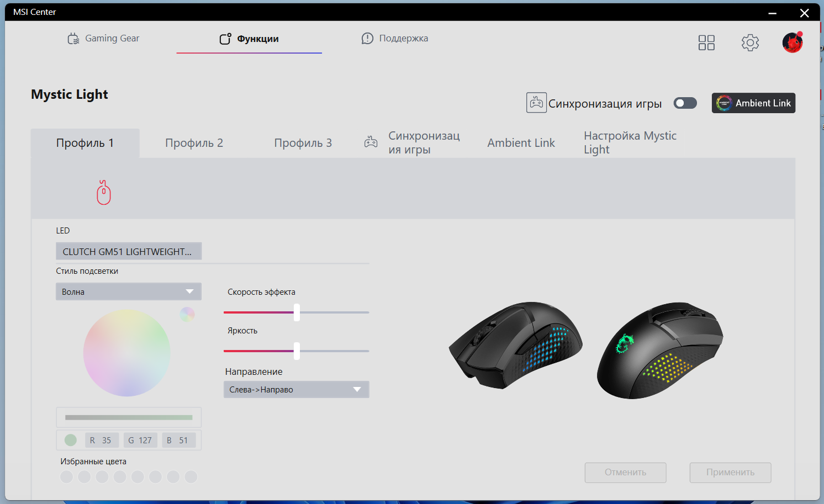
Task: Click the gamepad icon beside Синхронизация игры
Action: pos(536,103)
